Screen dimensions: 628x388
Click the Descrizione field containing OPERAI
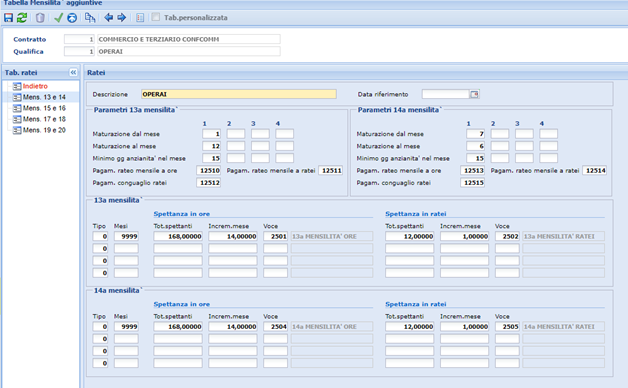[239, 94]
